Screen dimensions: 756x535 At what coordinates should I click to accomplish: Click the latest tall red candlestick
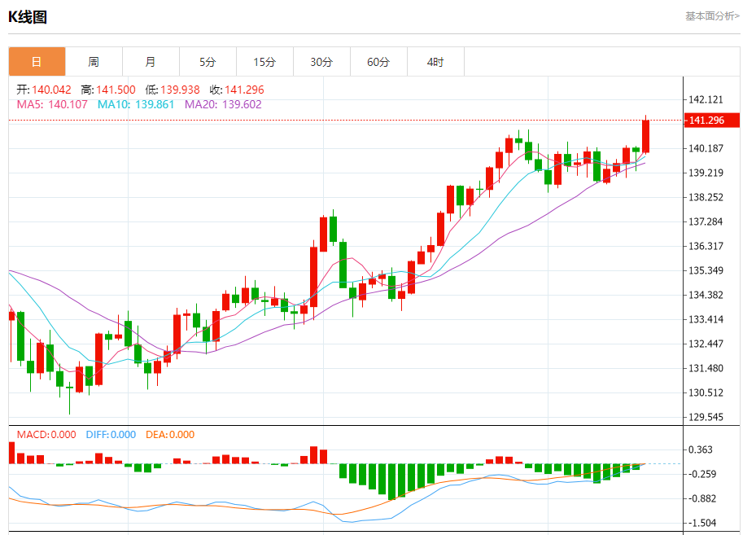[x=645, y=136]
